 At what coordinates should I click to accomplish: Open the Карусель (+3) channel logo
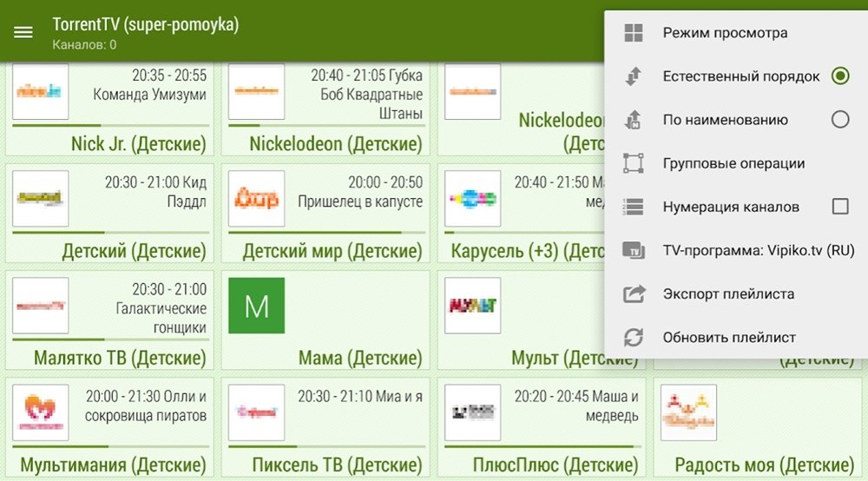(x=472, y=198)
